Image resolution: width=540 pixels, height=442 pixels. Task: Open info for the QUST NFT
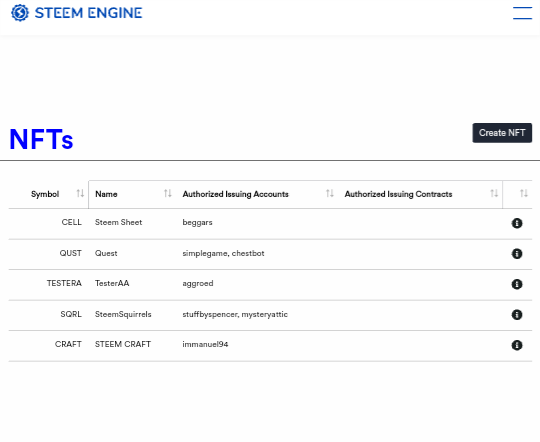tap(517, 254)
